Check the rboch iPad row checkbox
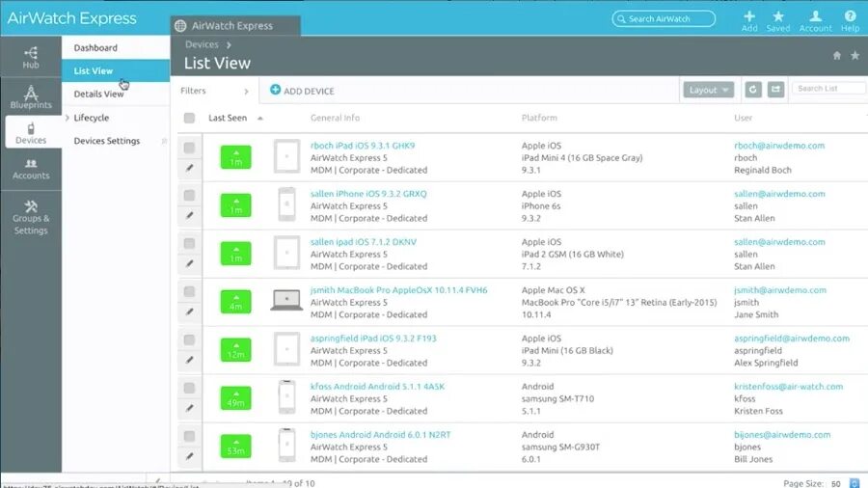868x488 pixels. coord(189,148)
